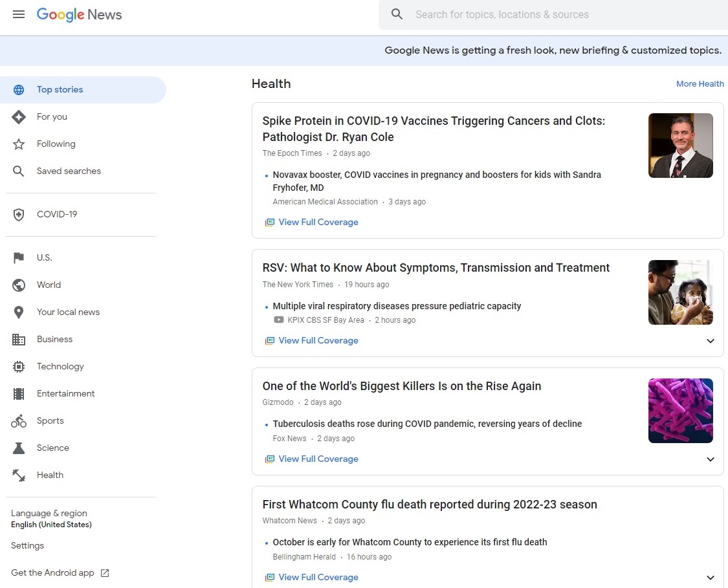The image size is (728, 588).
Task: Open Settings in sidebar
Action: pos(27,546)
